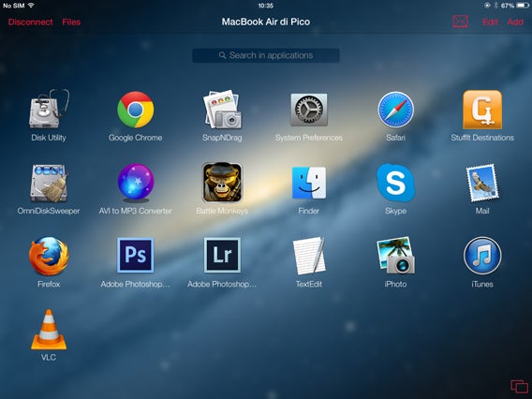Open the VLC traffic cone icon
Viewport: 532px width, 399px height.
(49, 330)
